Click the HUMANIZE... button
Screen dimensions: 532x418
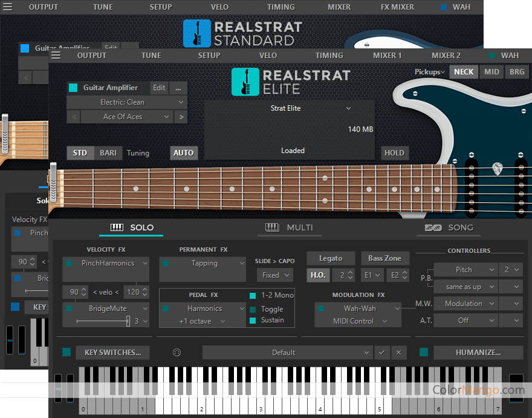[478, 353]
